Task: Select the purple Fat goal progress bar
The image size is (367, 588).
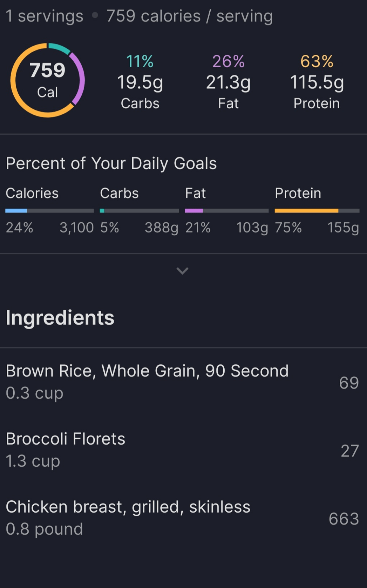Action: 227,211
